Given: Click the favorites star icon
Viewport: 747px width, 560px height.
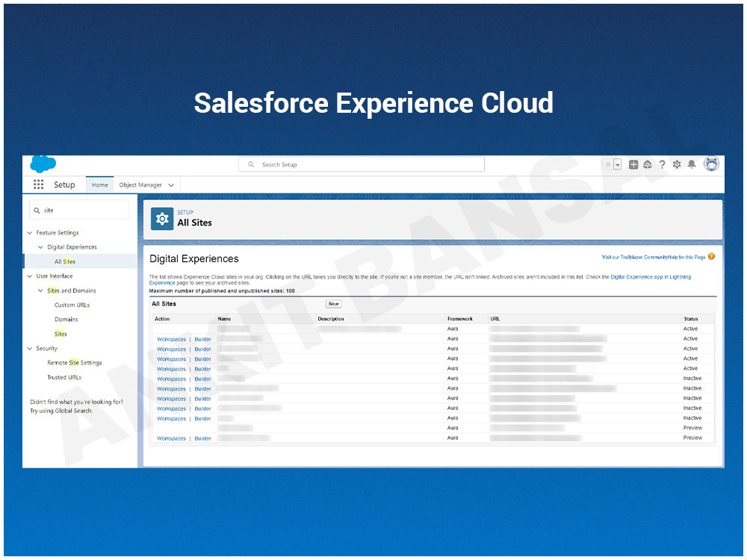Looking at the screenshot, I should (x=608, y=164).
